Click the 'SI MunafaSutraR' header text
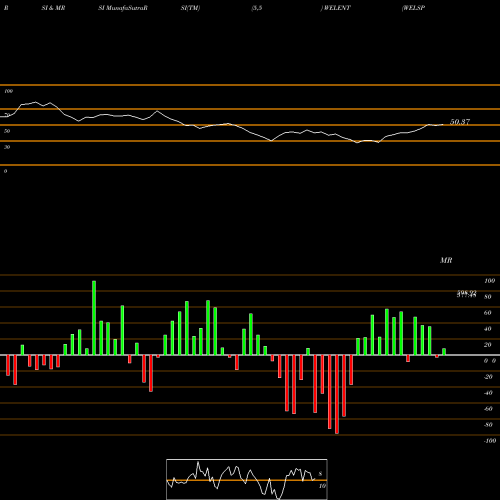The image size is (500, 500). (x=123, y=8)
